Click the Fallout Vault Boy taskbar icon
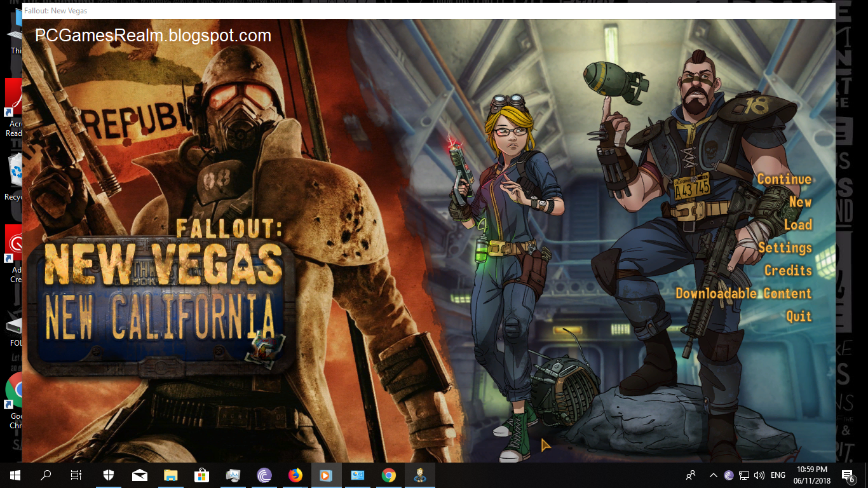This screenshot has height=488, width=868. (420, 475)
